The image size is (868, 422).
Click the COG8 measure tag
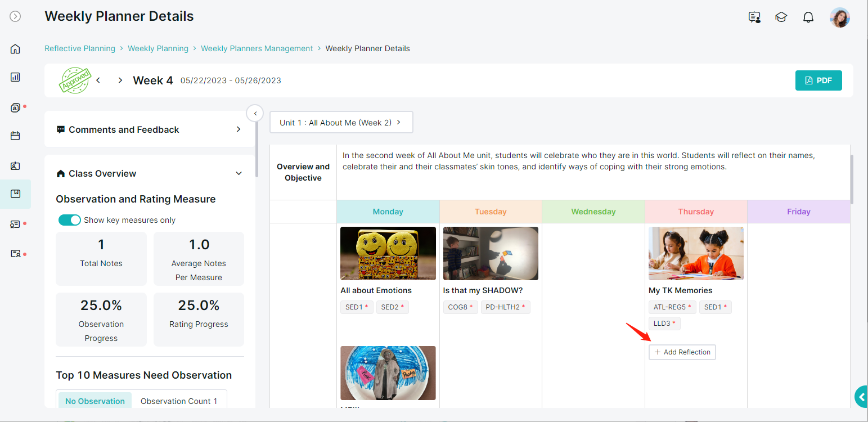(460, 307)
